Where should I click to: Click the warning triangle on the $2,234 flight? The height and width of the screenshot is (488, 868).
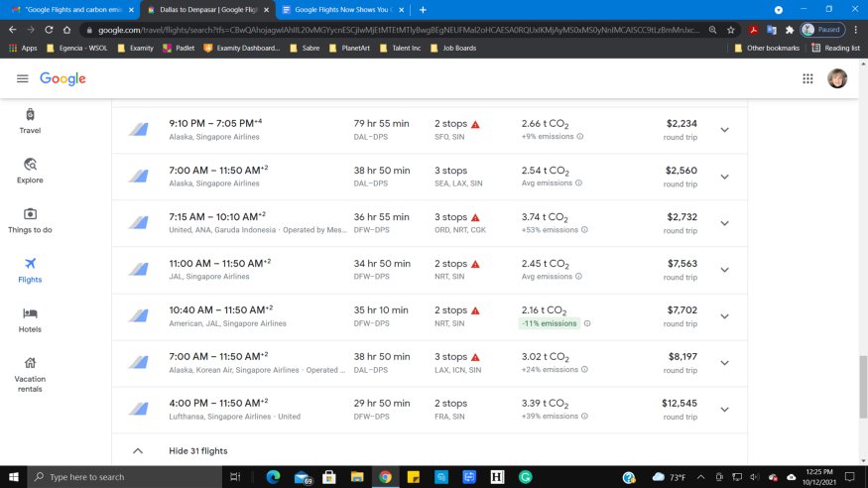pyautogui.click(x=475, y=125)
